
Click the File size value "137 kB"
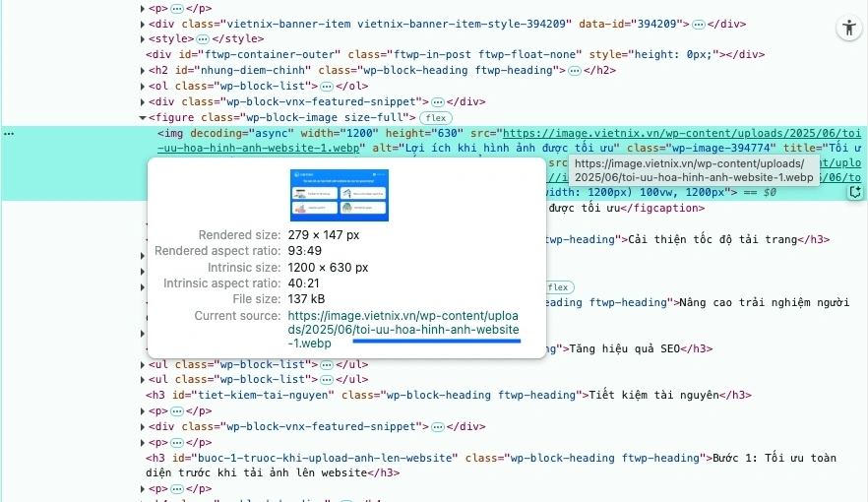pyautogui.click(x=306, y=299)
